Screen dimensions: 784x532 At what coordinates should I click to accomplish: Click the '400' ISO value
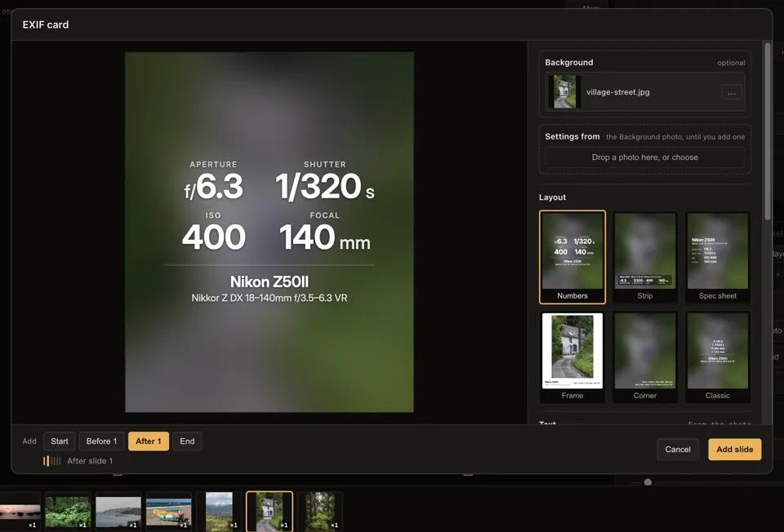pos(214,237)
